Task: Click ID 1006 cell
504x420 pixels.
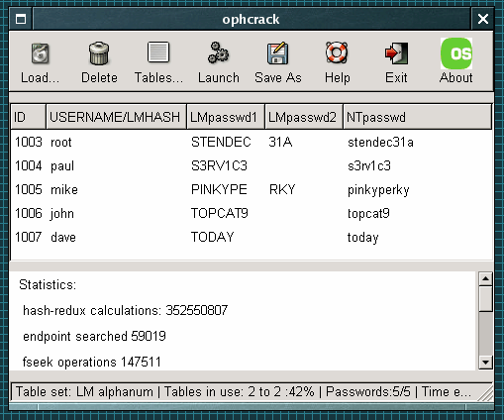Action: [x=29, y=213]
